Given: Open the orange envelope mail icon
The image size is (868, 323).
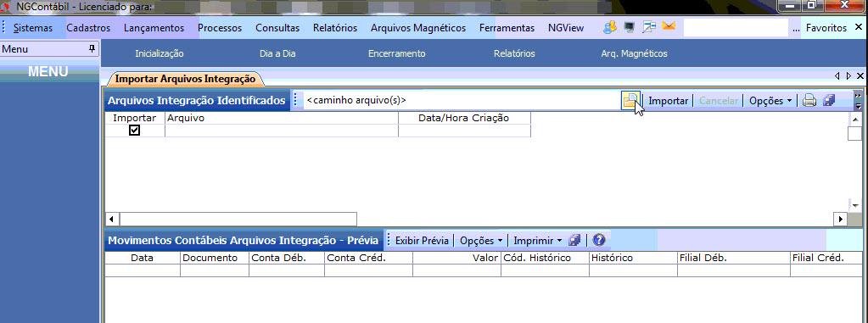Looking at the screenshot, I should [x=669, y=26].
